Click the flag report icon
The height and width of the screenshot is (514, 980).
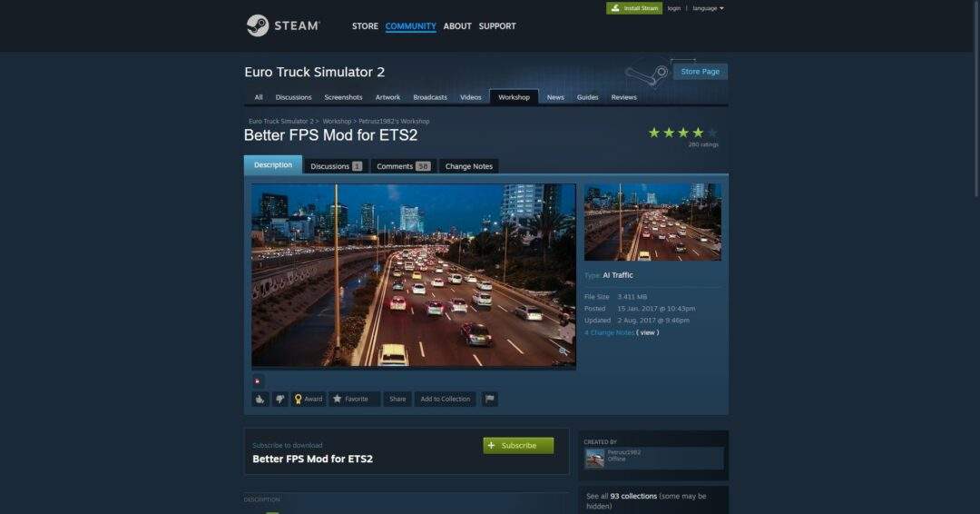(x=489, y=399)
